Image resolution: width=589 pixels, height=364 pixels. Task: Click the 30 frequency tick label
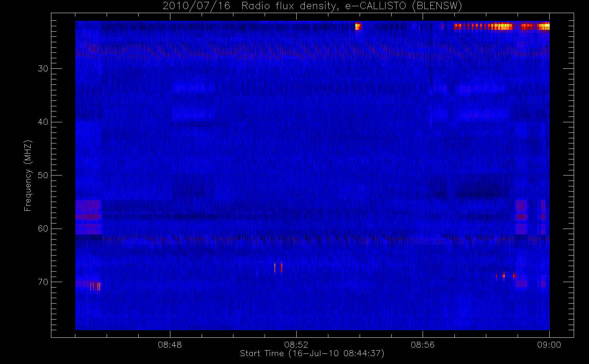[43, 68]
